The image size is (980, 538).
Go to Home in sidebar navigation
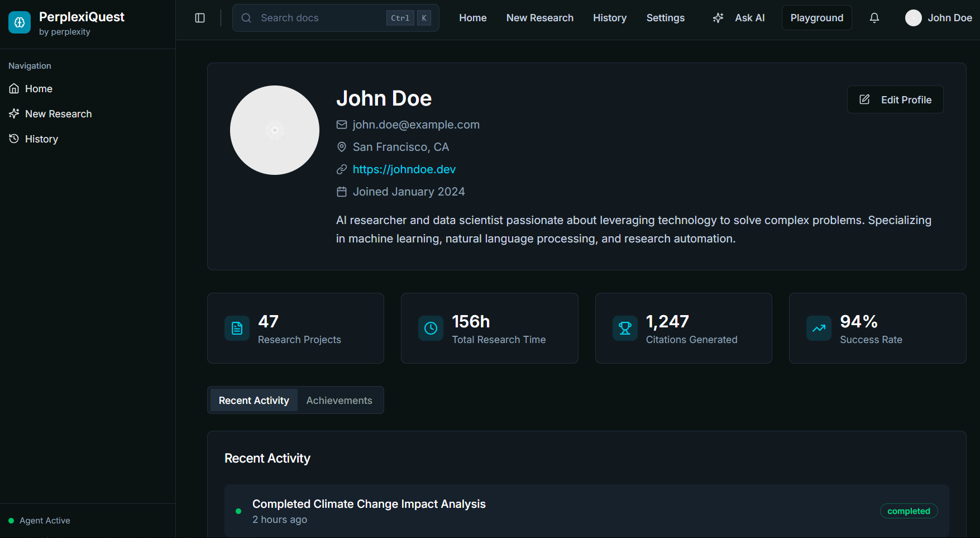39,89
